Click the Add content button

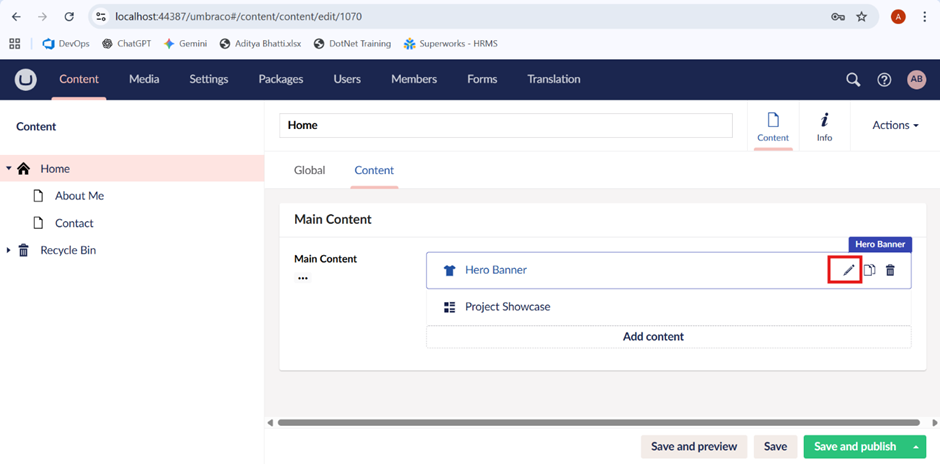tap(653, 337)
